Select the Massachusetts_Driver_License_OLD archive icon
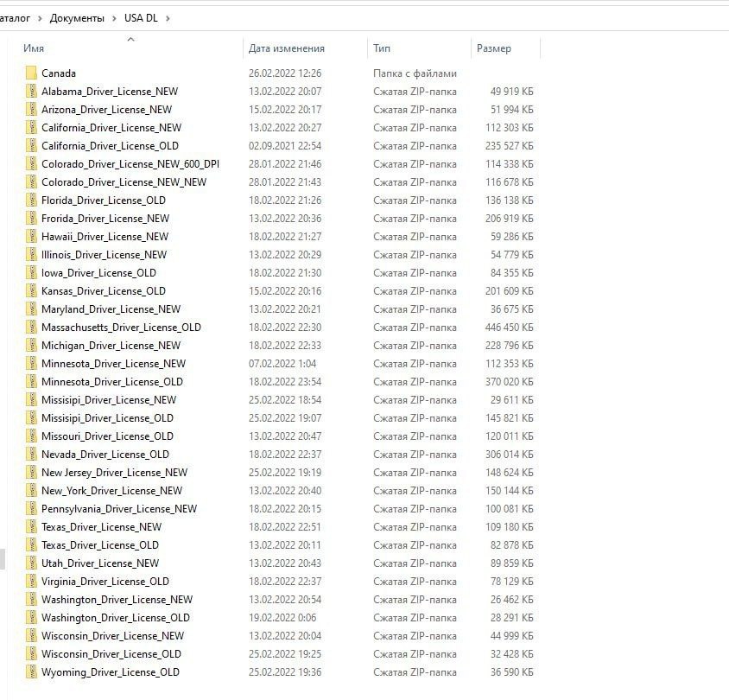This screenshot has width=729, height=700. (x=31, y=328)
